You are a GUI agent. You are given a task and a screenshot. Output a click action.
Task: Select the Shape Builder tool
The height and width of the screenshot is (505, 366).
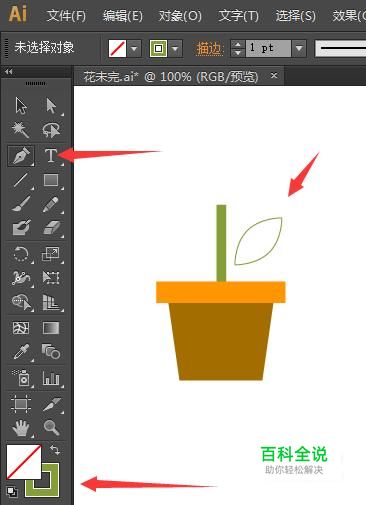coord(21,302)
